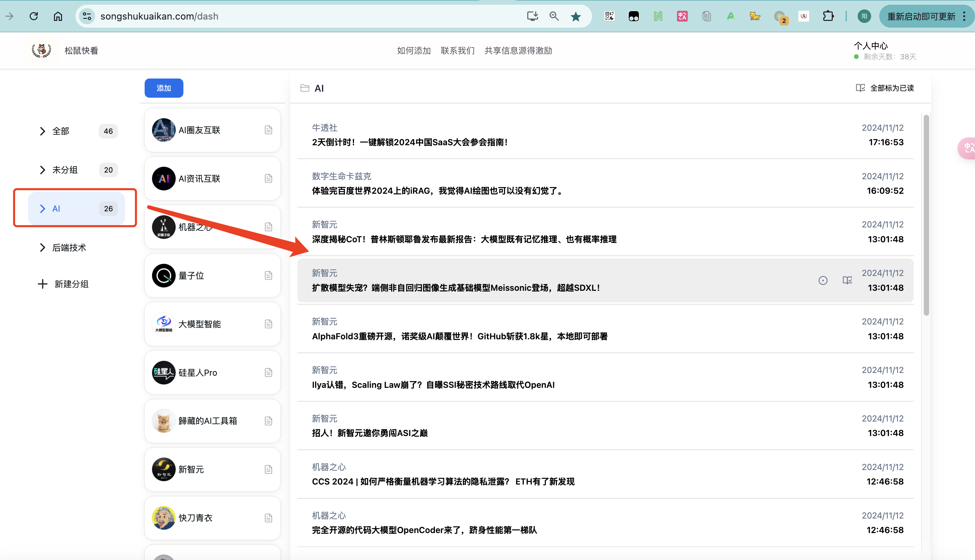Expand the 后端技术 group chevron
The width and height of the screenshot is (975, 560).
(x=42, y=248)
